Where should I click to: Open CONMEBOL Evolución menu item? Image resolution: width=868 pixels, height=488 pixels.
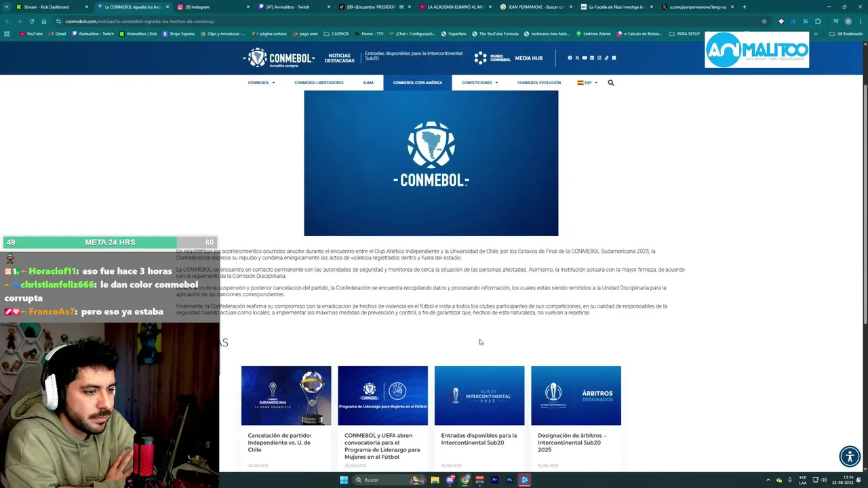[539, 83]
